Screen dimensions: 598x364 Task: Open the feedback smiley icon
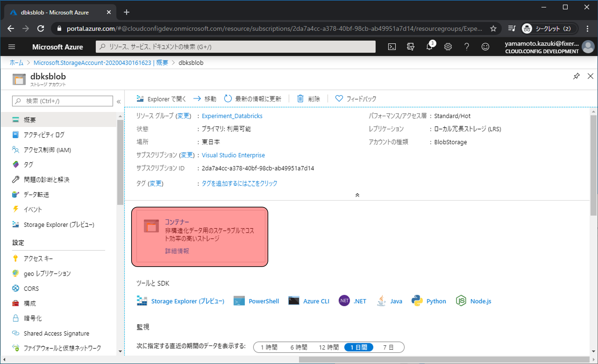(x=485, y=47)
